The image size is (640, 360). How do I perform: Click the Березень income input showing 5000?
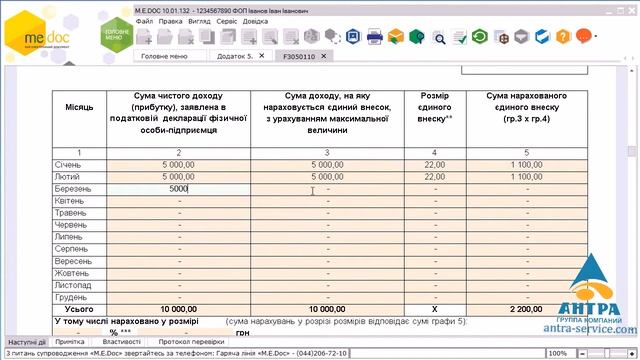178,189
